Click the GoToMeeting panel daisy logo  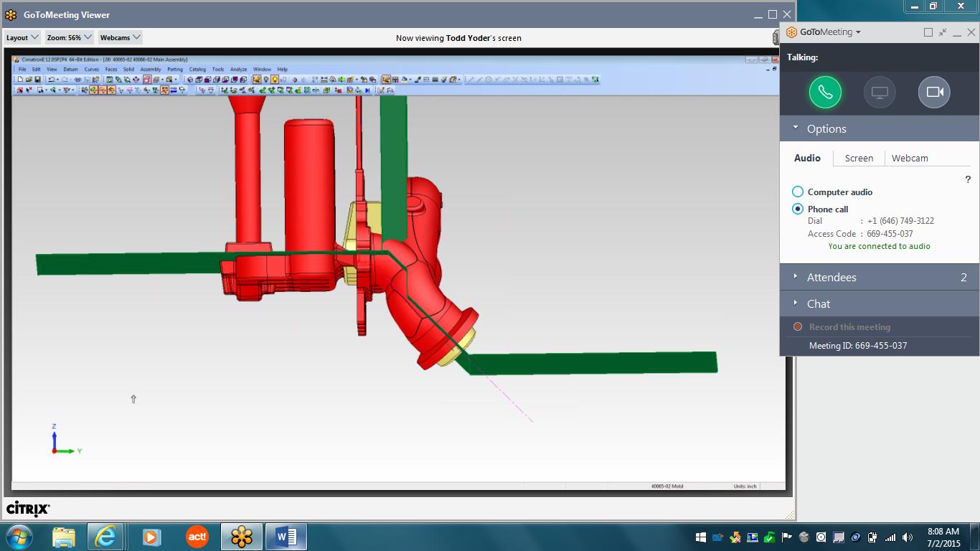pos(792,32)
